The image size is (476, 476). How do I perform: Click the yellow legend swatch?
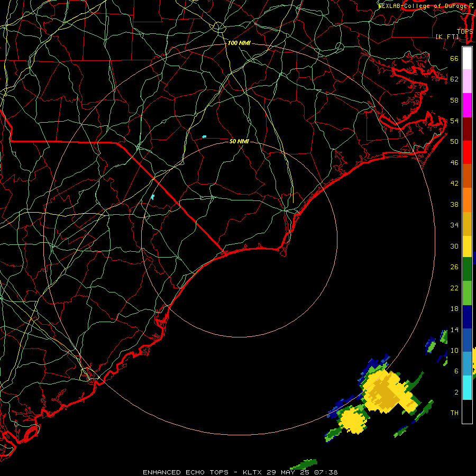click(x=467, y=246)
